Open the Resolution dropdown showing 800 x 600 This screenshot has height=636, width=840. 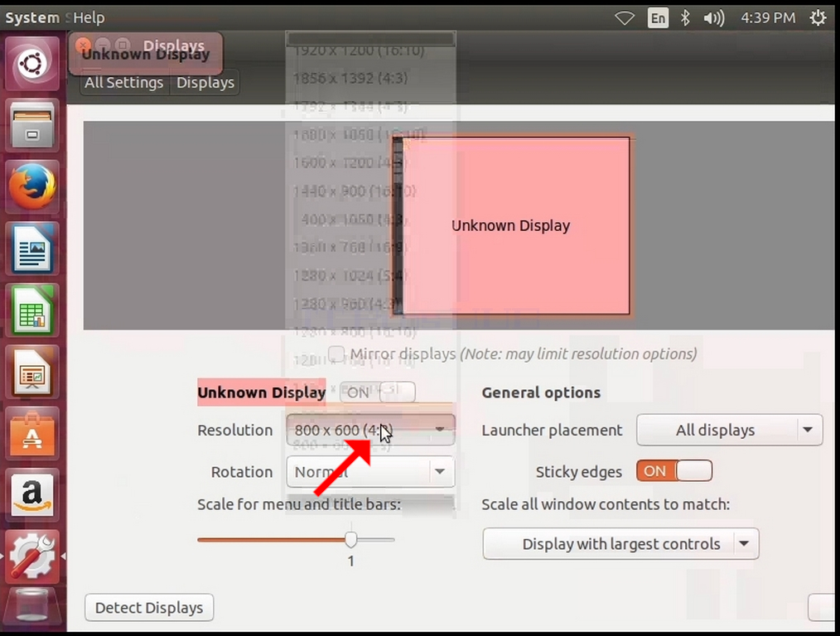(x=371, y=430)
